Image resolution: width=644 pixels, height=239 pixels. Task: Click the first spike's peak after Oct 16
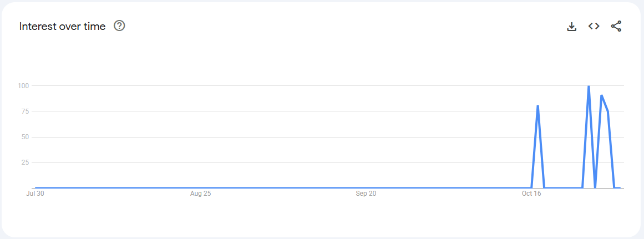[538, 106]
